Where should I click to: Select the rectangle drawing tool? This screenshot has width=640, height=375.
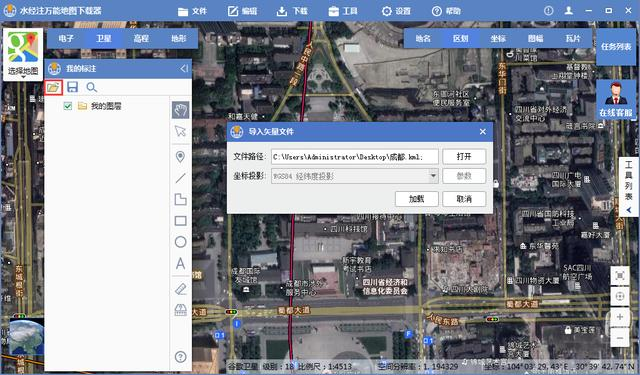180,221
